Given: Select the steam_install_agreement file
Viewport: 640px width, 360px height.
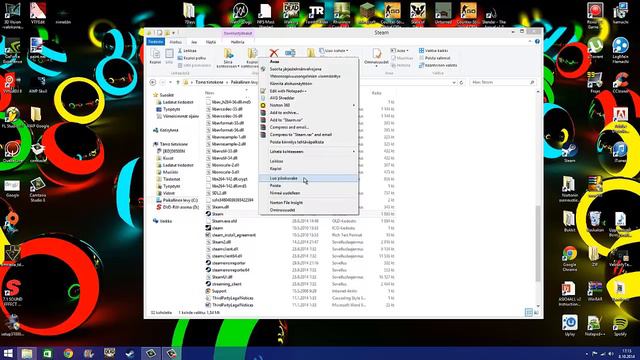Looking at the screenshot, I should 231,235.
